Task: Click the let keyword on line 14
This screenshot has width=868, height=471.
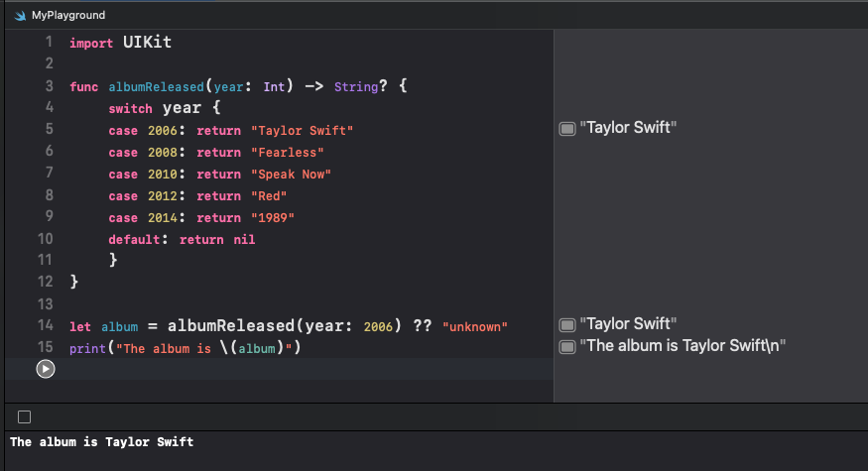Action: pos(80,326)
